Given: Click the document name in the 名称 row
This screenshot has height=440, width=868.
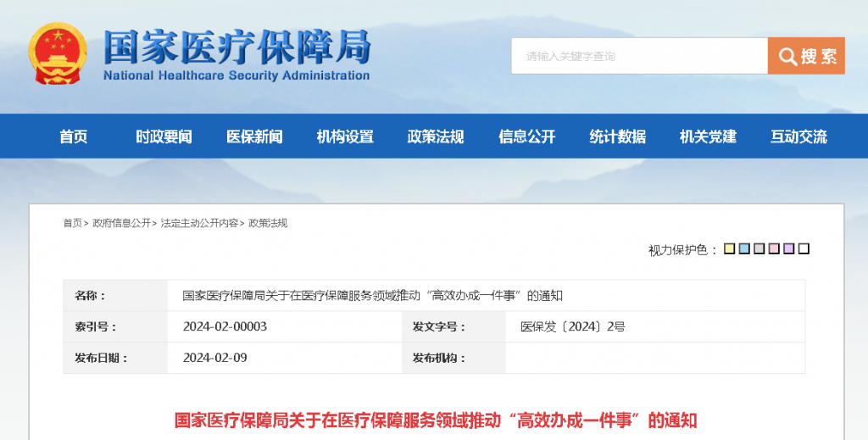Looking at the screenshot, I should 373,296.
